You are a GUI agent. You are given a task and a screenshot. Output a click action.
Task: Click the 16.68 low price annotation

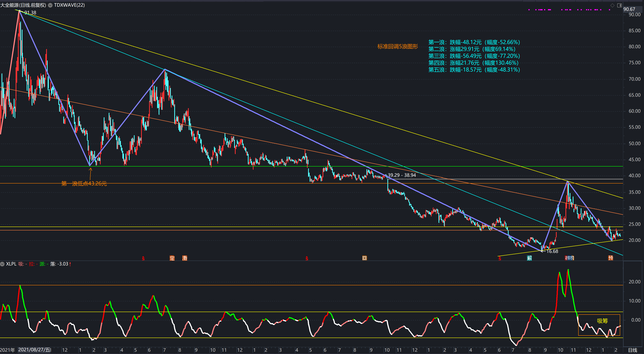pyautogui.click(x=552, y=251)
